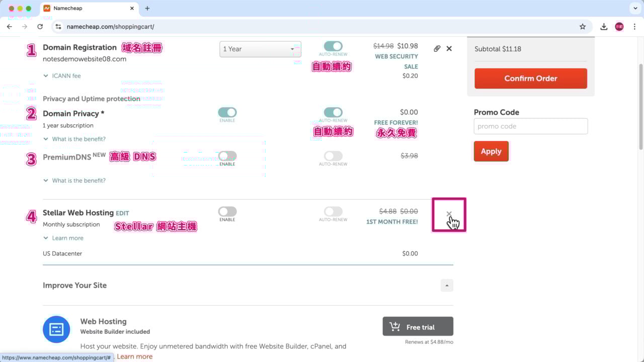The image size is (644, 362).
Task: Click the paperclip icon beside Domain Registration
Action: pyautogui.click(x=437, y=49)
